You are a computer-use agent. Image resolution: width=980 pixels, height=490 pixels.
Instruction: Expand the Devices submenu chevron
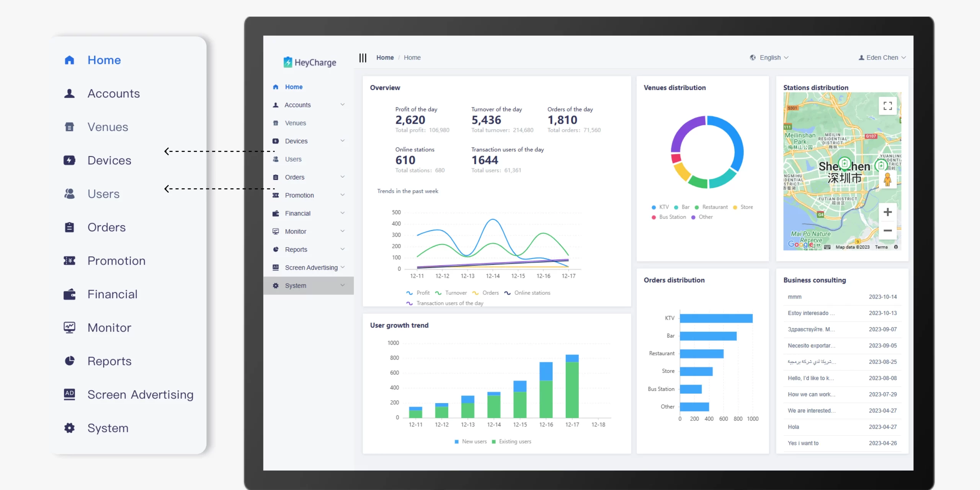pos(343,140)
